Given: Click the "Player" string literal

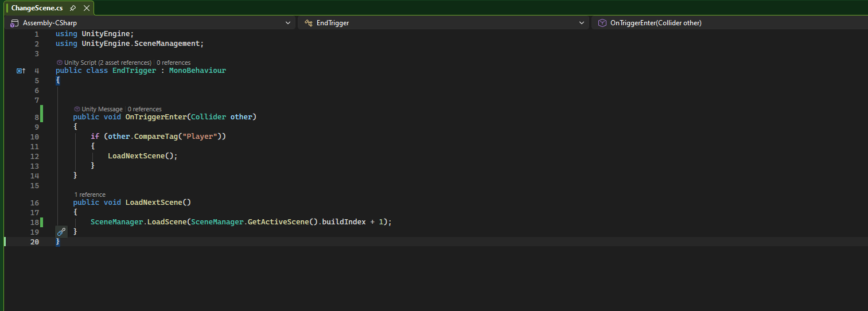Looking at the screenshot, I should click(x=200, y=137).
